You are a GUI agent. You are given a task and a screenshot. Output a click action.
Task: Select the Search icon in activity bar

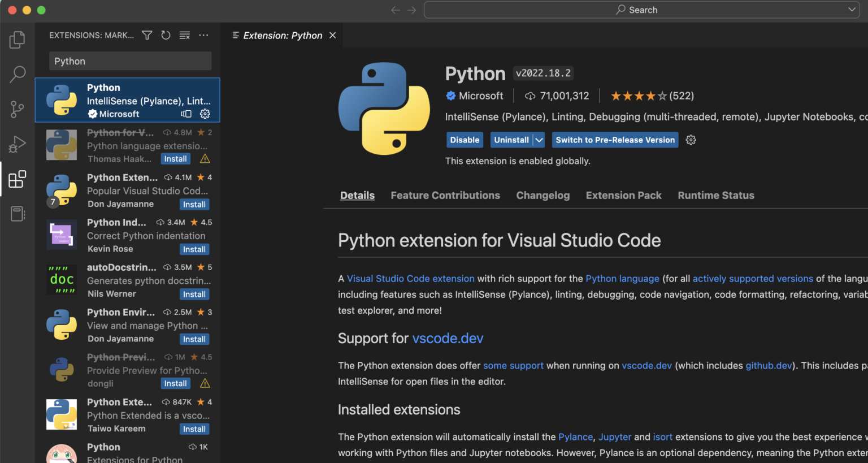[x=17, y=74]
